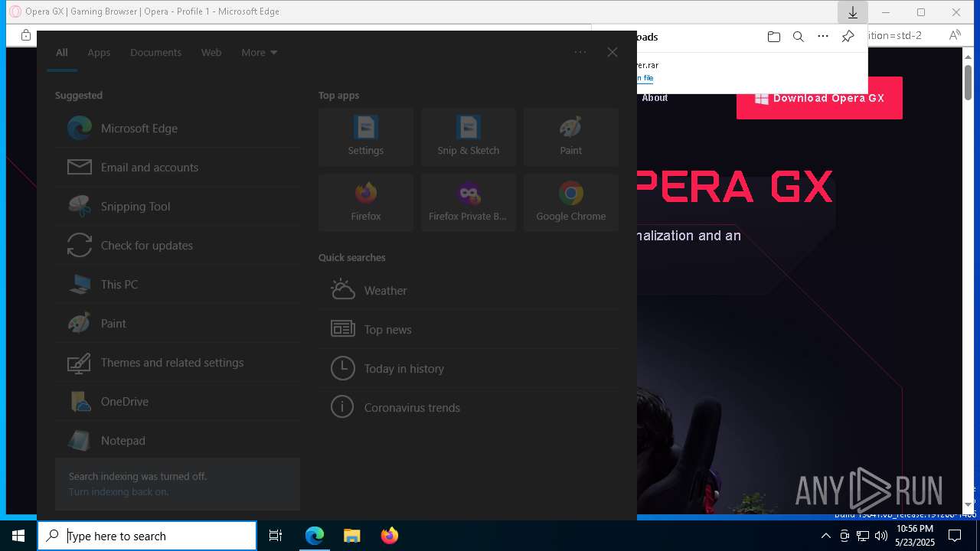980x551 pixels.
Task: Open notification center icon
Action: point(955,536)
